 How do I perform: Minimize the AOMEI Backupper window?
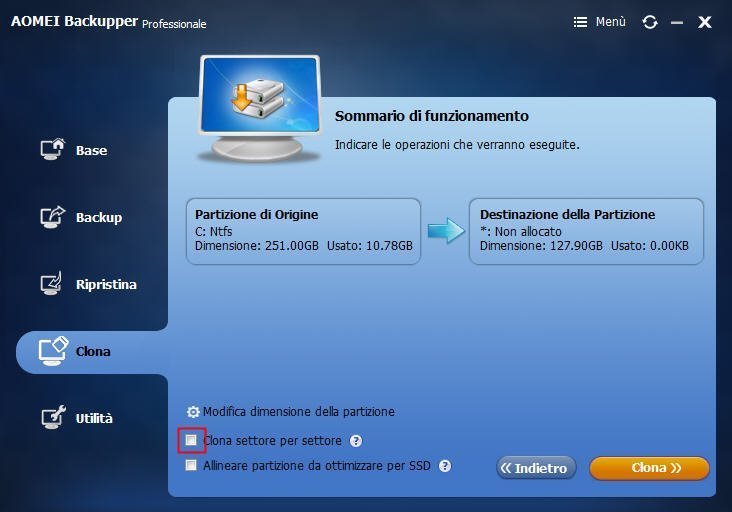click(x=677, y=22)
